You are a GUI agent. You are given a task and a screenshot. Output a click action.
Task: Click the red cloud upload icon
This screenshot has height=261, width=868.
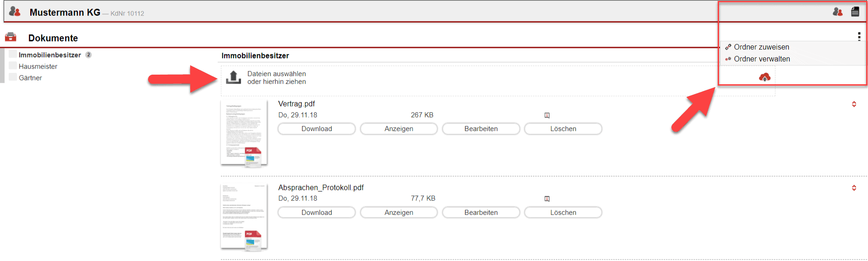coord(764,77)
